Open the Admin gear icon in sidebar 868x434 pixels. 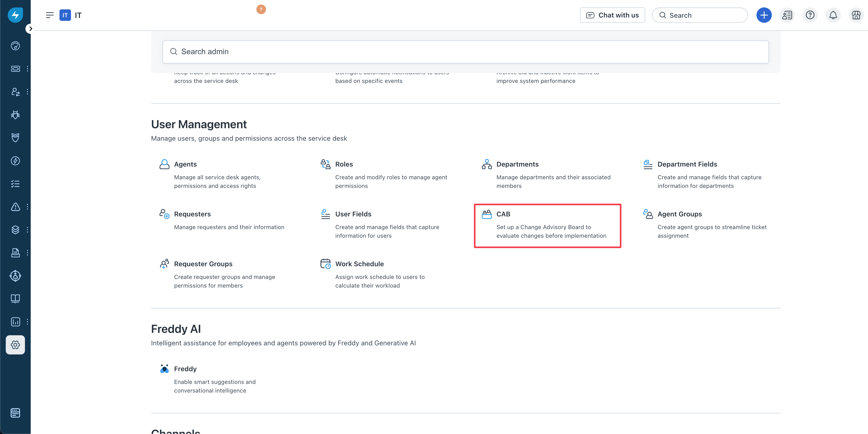point(15,344)
